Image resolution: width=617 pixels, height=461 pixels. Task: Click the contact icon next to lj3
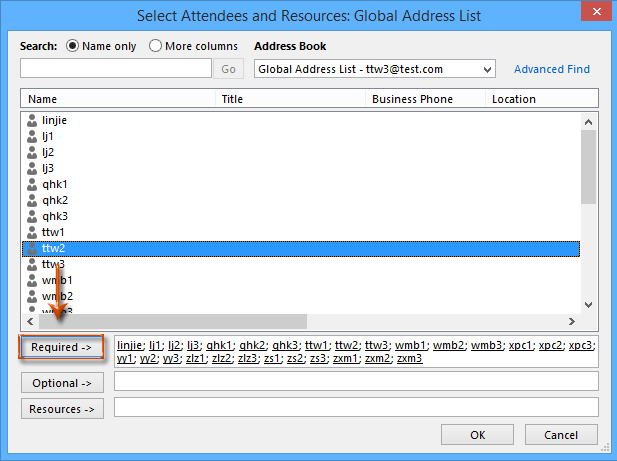tap(32, 168)
